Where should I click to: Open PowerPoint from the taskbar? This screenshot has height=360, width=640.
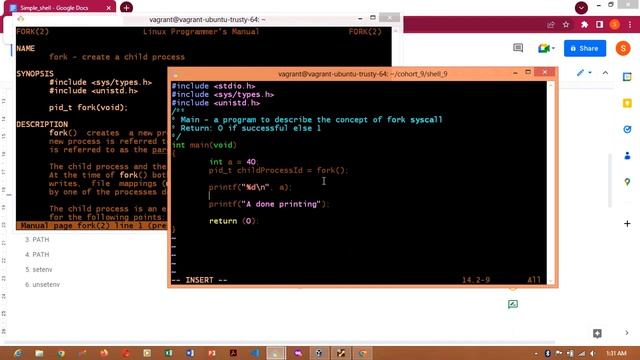pos(211,353)
